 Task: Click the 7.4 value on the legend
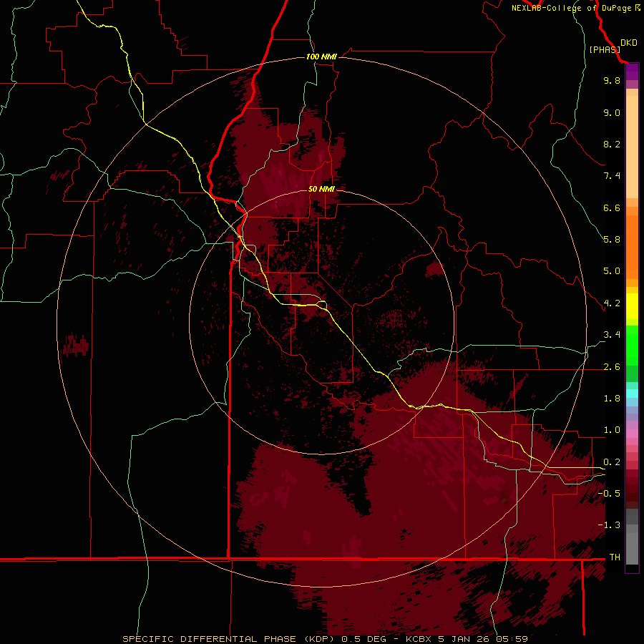tap(612, 176)
